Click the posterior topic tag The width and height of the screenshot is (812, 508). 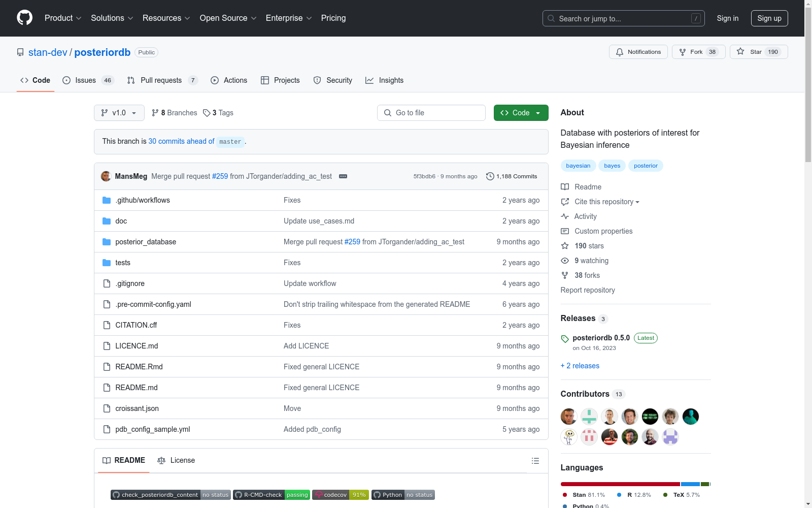(x=646, y=166)
